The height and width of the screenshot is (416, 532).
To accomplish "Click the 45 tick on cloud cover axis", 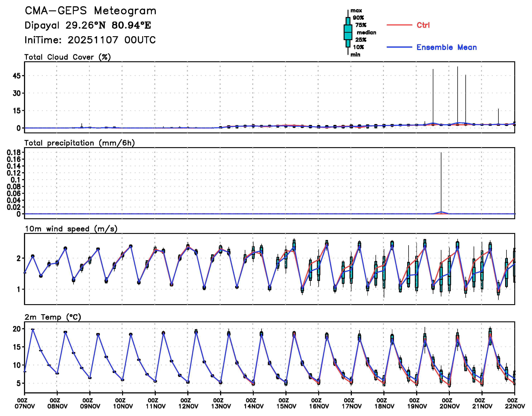I will point(17,76).
